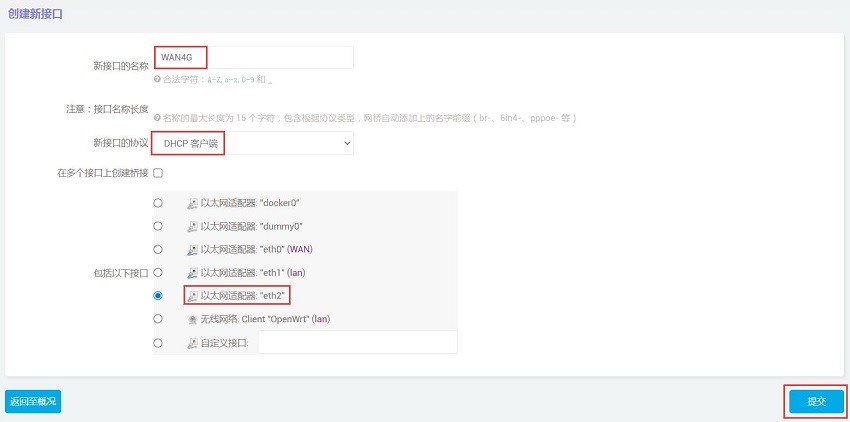850x422 pixels.
Task: Click the lan label next to eth1
Action: click(x=295, y=272)
